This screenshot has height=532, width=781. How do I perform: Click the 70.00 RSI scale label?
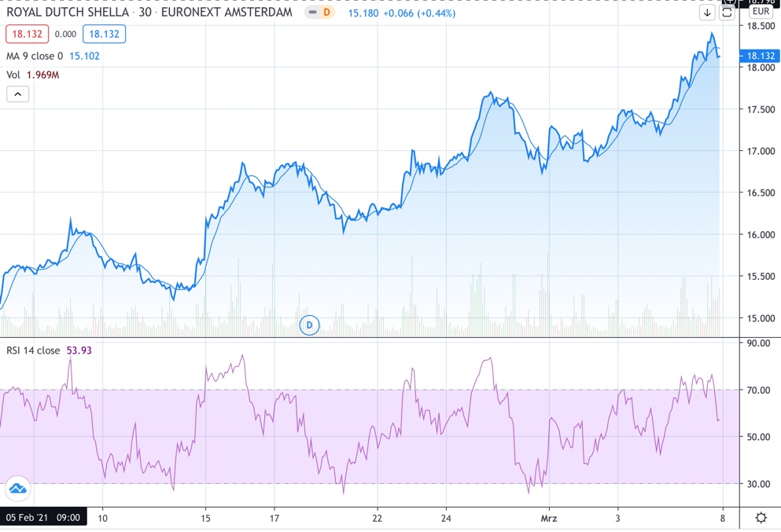758,391
